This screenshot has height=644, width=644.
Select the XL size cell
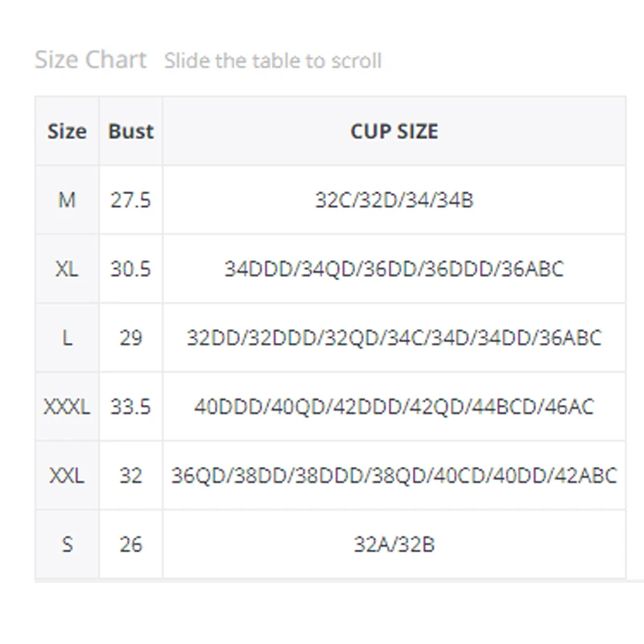click(x=67, y=269)
